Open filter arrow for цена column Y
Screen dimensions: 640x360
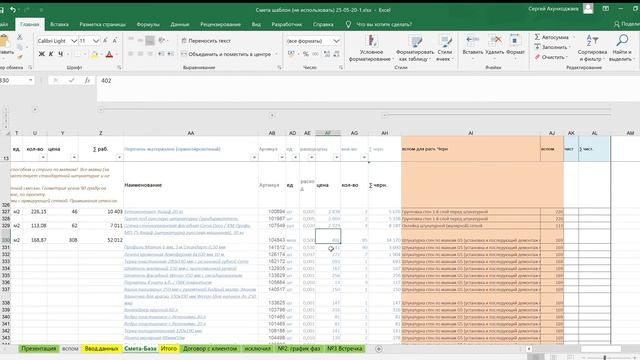(74, 157)
